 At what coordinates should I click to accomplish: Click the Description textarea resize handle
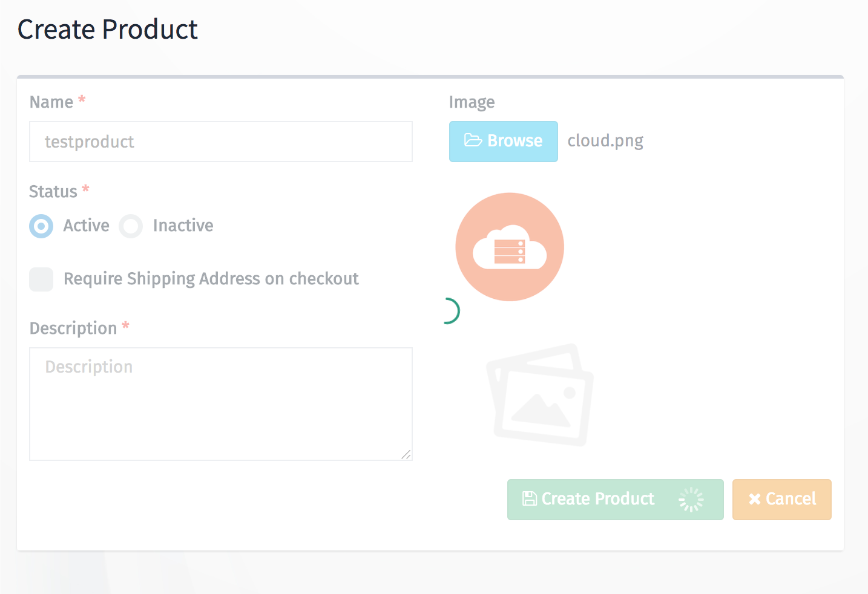coord(406,455)
